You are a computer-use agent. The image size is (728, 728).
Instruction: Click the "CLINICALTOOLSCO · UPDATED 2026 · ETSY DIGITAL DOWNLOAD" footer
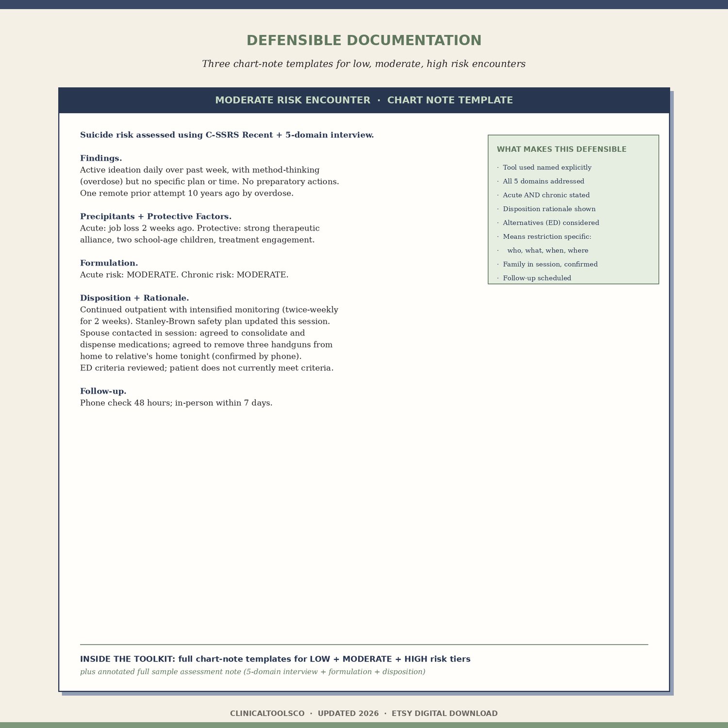[x=364, y=713]
